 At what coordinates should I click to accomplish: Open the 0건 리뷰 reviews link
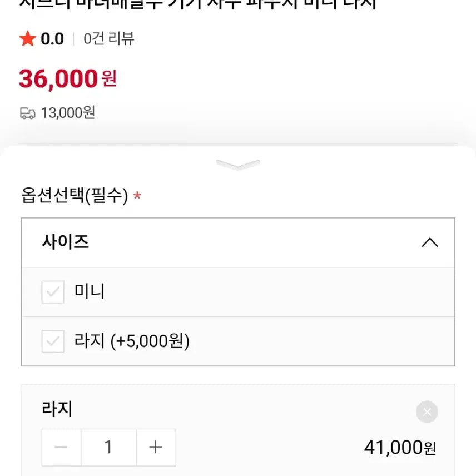(x=109, y=39)
